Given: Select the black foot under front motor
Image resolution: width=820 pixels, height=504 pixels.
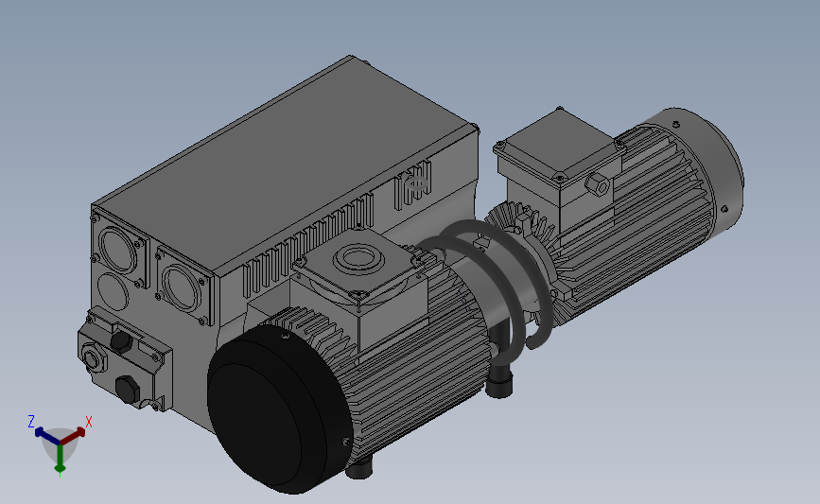Looking at the screenshot, I should 359,467.
